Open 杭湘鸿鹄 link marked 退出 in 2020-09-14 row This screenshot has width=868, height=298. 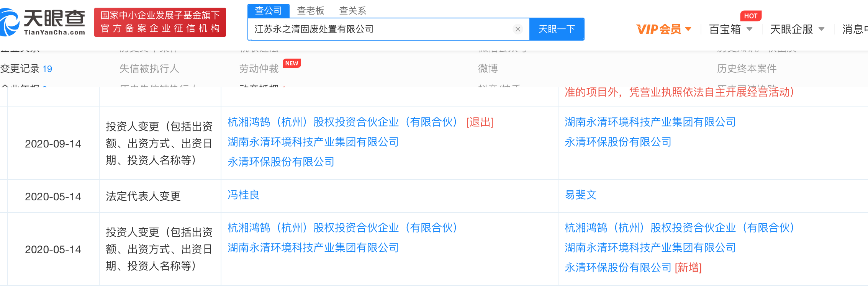point(342,122)
